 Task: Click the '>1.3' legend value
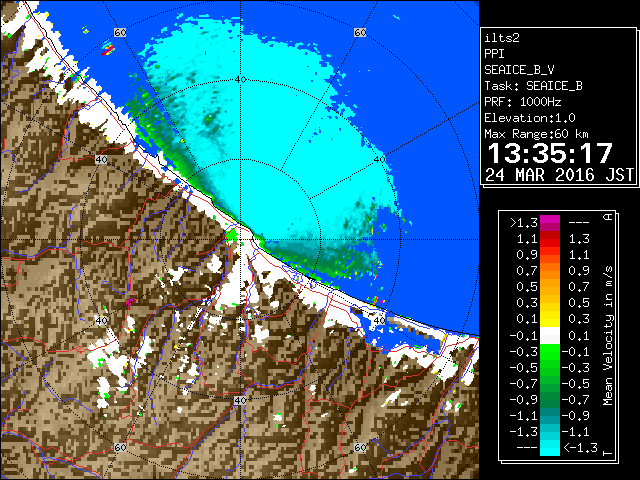(524, 223)
